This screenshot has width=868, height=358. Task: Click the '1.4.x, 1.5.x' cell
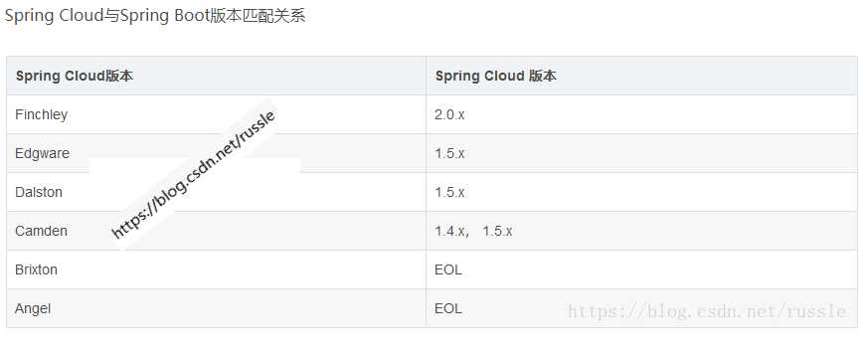[473, 231]
